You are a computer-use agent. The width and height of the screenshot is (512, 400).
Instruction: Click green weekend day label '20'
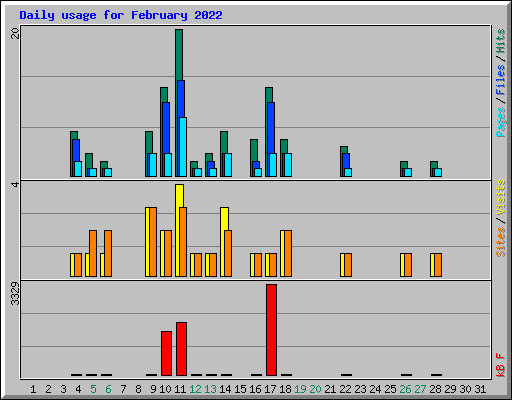click(x=315, y=389)
